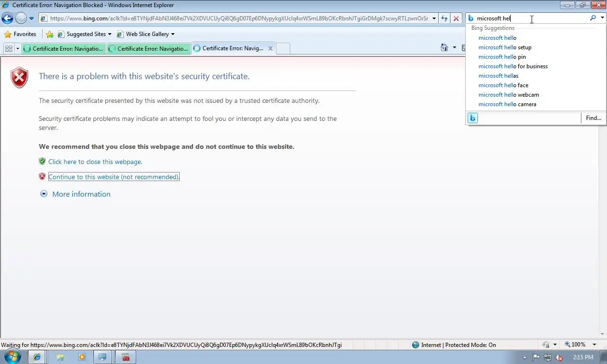Click 'Internet | Protected Mode: On' status zone
Screen dimensions: 607x364
tap(454, 345)
